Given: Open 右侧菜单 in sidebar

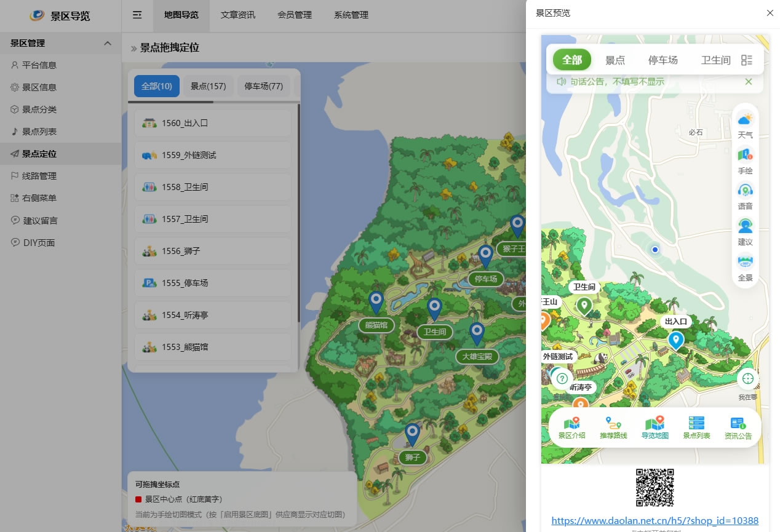Looking at the screenshot, I should pyautogui.click(x=60, y=198).
